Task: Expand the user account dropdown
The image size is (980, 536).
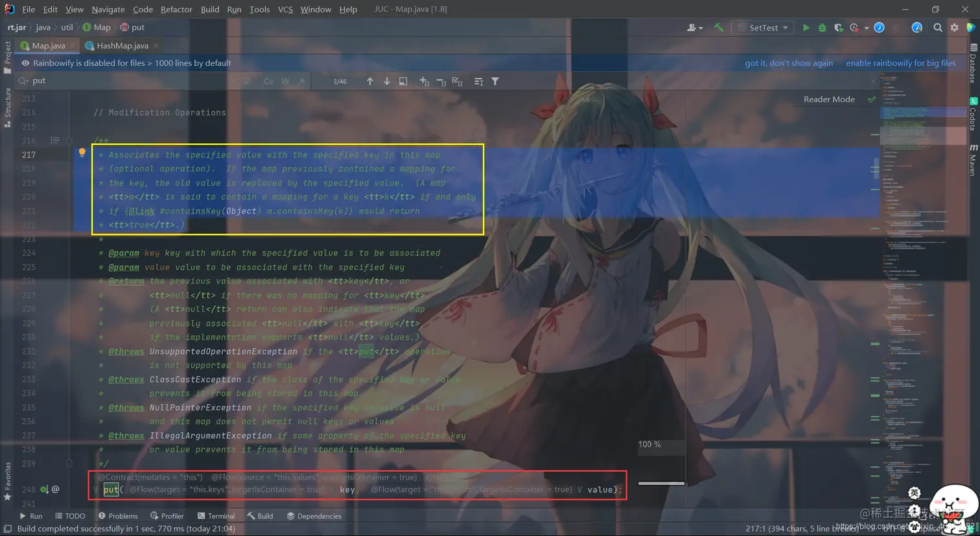Action: point(695,28)
